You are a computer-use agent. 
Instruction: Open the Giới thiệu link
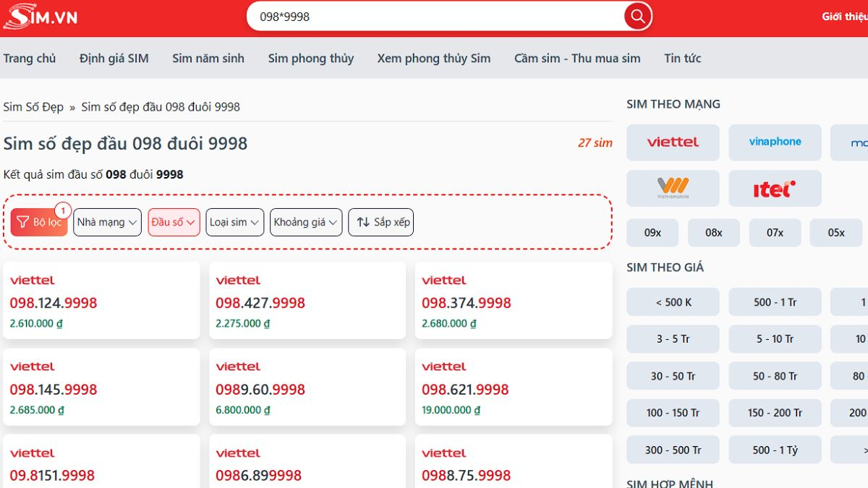point(845,17)
